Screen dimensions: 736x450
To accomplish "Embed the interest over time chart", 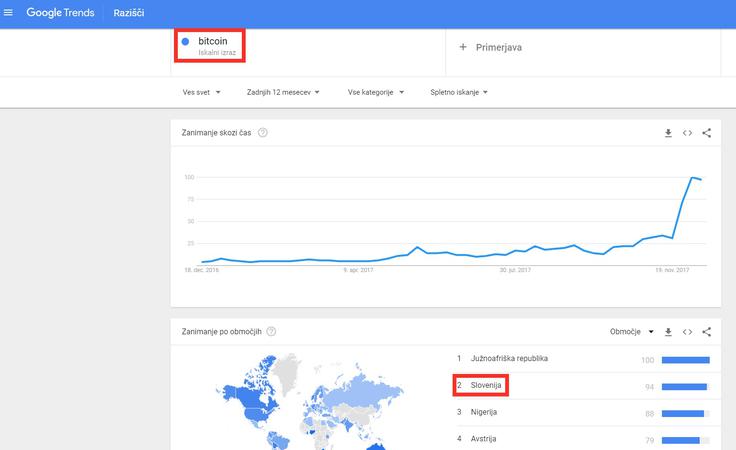I will coord(687,133).
